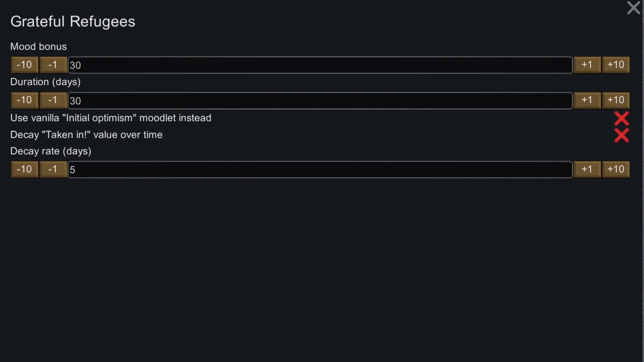This screenshot has width=644, height=362.
Task: Increase Duration days by 10
Action: pyautogui.click(x=616, y=100)
